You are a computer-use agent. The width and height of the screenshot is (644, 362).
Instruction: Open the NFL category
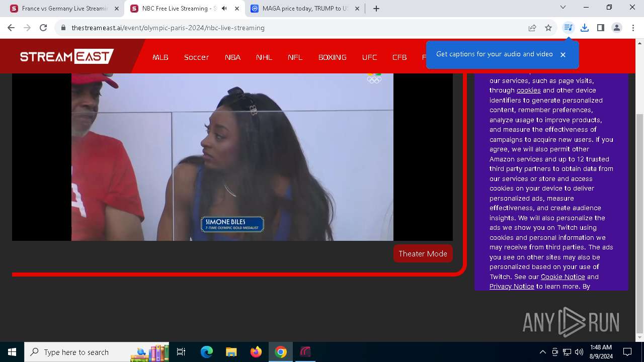295,57
